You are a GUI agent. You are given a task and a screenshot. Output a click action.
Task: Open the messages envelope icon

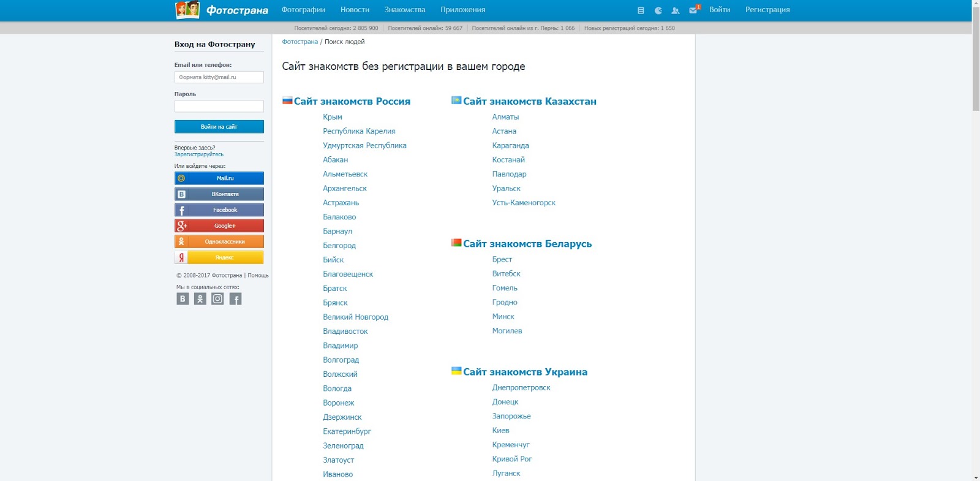(694, 10)
